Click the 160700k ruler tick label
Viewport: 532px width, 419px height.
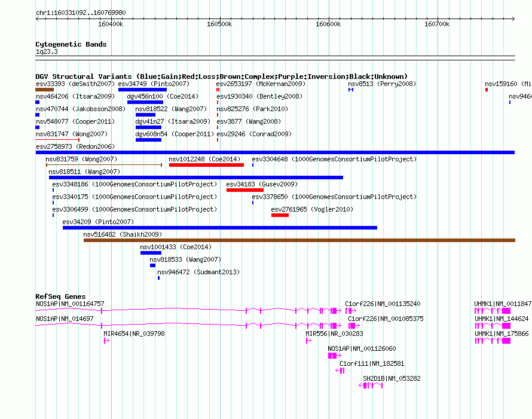tap(437, 24)
